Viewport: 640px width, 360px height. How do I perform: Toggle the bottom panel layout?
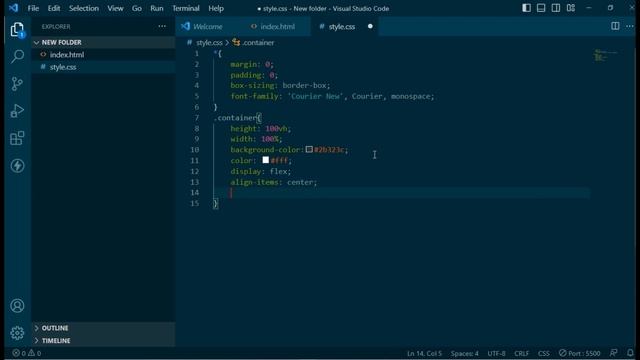tap(541, 8)
